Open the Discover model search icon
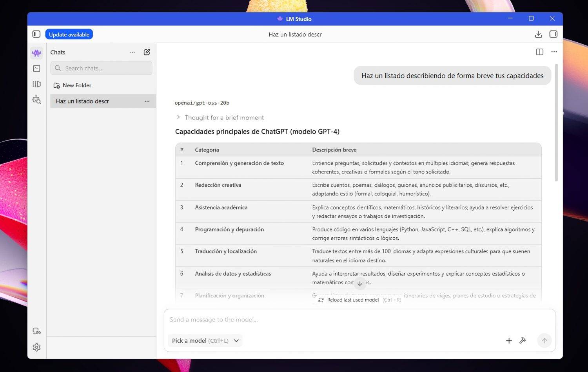 click(x=37, y=100)
